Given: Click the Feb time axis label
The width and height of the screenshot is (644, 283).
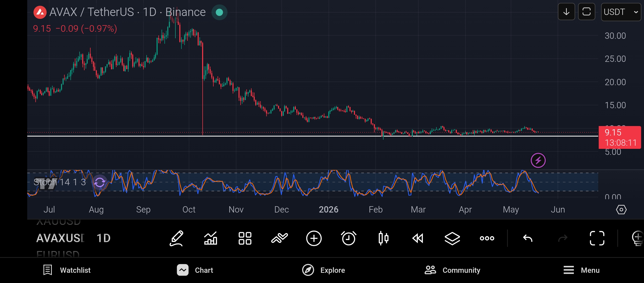Looking at the screenshot, I should (x=376, y=210).
